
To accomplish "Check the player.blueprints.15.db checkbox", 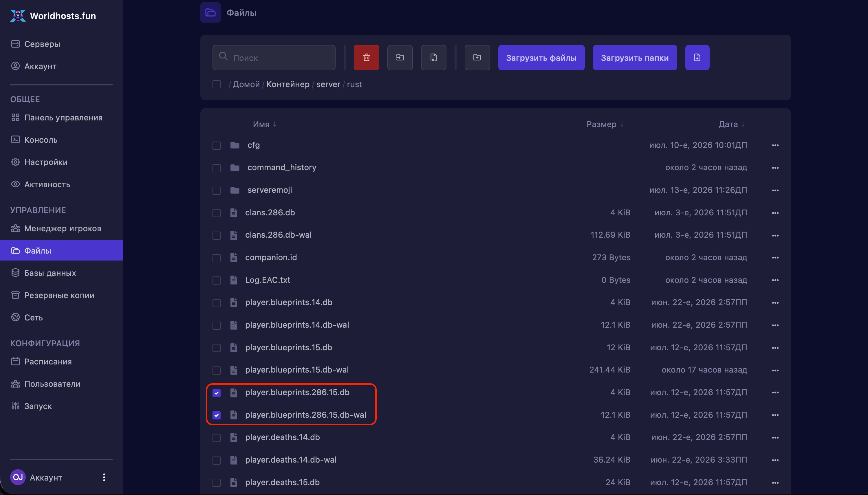I will [216, 348].
